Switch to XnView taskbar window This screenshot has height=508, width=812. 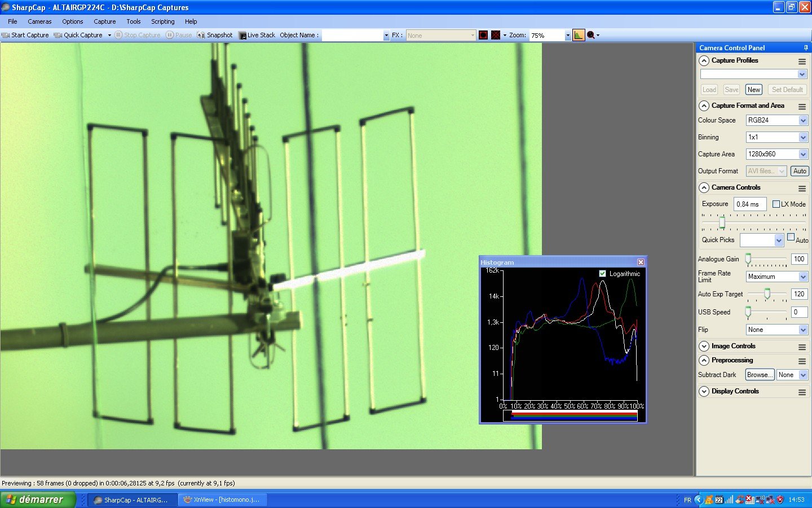(223, 500)
